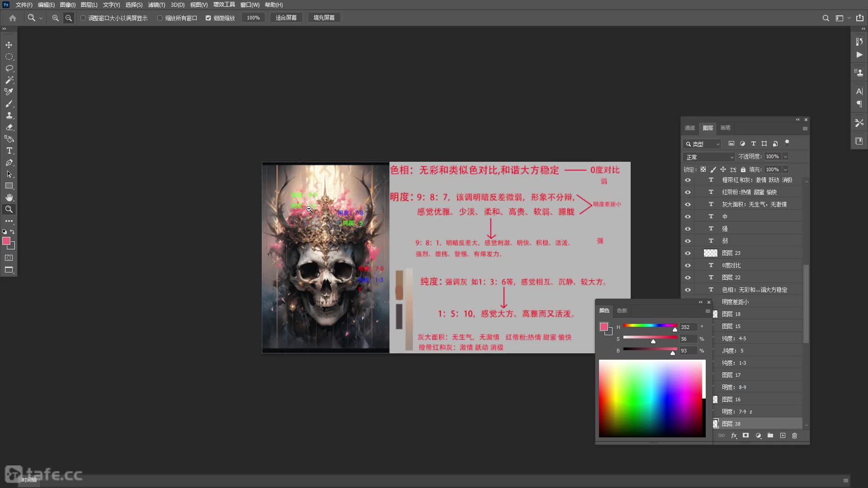This screenshot has height=488, width=868.
Task: Open the 文件(F) menu
Action: [24, 5]
